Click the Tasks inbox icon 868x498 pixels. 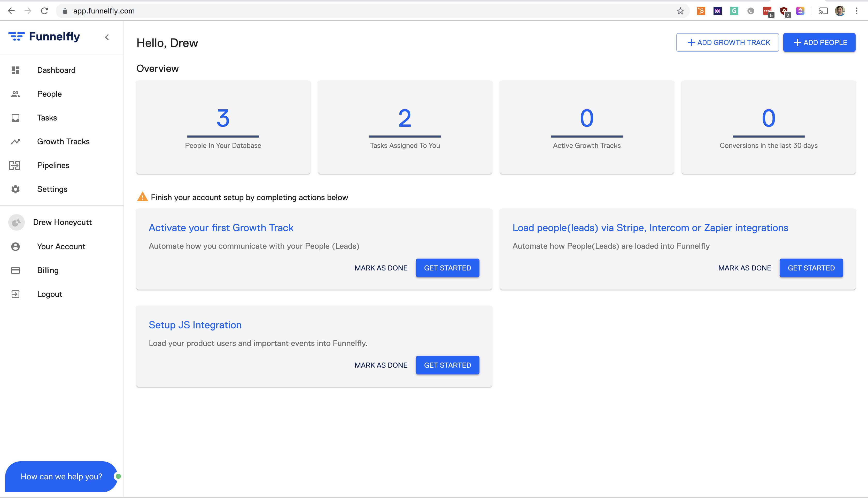(16, 118)
